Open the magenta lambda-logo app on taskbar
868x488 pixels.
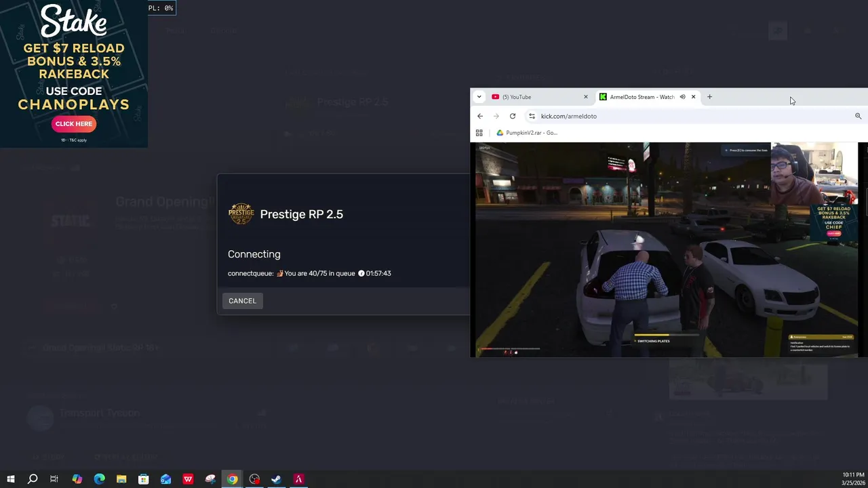coord(298,479)
